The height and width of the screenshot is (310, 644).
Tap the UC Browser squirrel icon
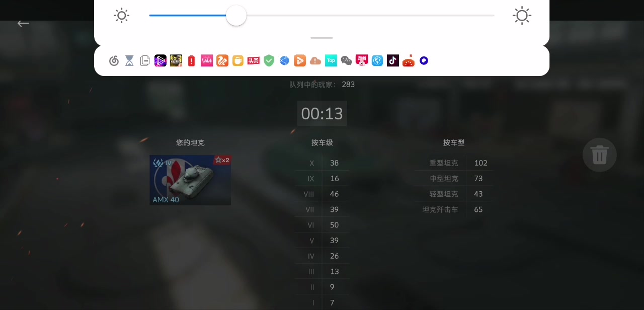click(x=222, y=61)
